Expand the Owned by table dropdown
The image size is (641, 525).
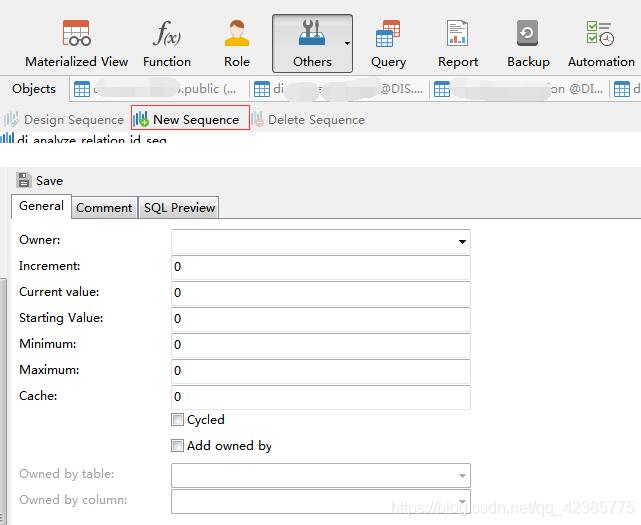[462, 475]
